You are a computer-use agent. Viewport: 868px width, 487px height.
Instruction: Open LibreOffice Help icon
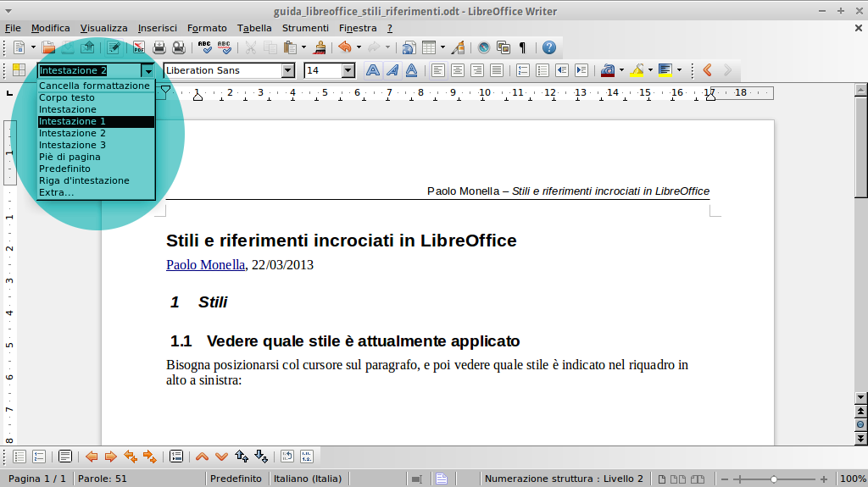548,47
